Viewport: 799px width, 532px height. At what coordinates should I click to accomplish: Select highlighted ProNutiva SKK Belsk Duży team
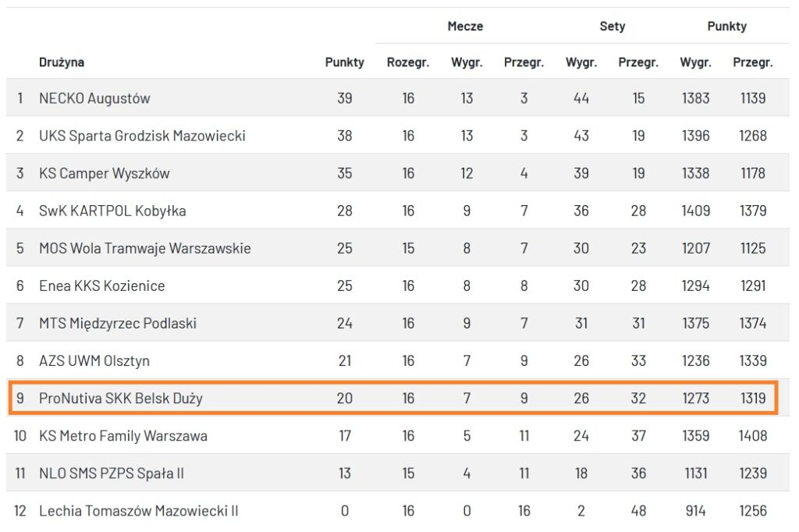pyautogui.click(x=120, y=398)
